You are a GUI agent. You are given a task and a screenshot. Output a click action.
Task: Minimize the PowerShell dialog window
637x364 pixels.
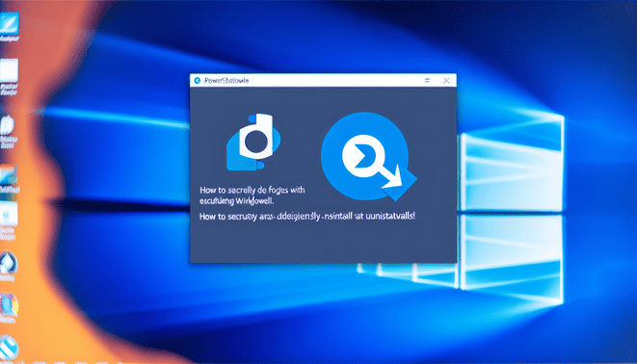427,80
